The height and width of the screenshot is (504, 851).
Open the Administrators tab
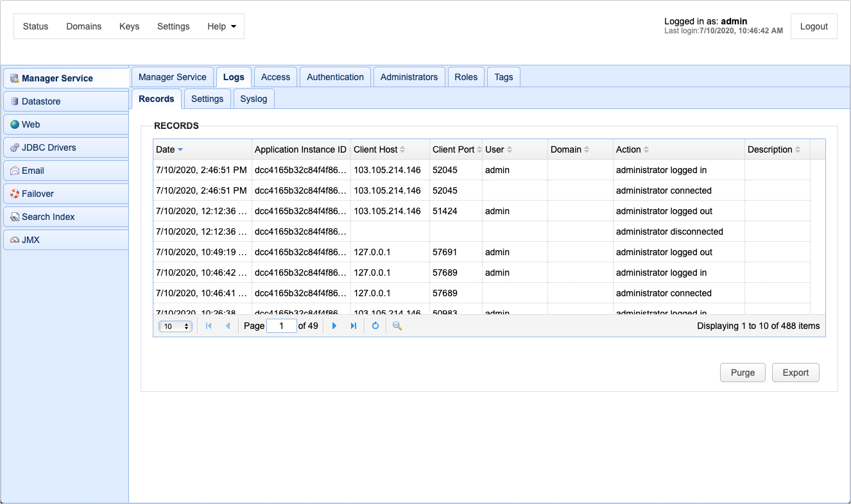point(409,77)
